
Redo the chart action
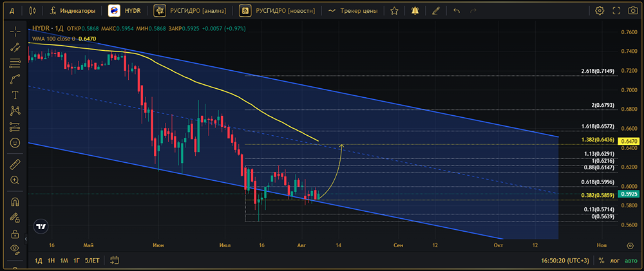point(473,11)
